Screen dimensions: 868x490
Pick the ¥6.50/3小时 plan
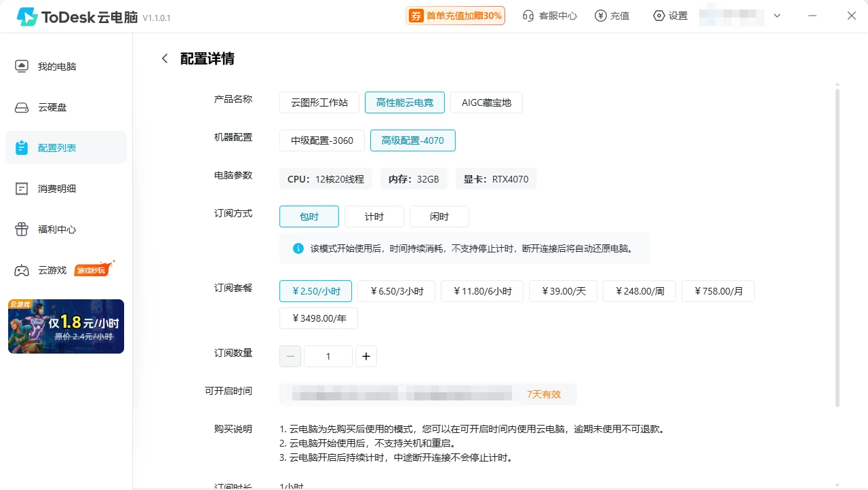(396, 291)
